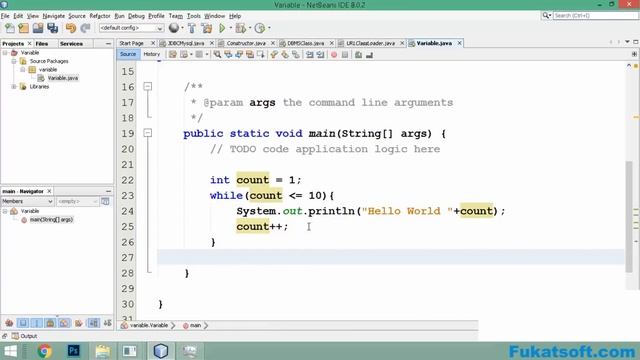Click the Build Project hammer icon

(192, 28)
